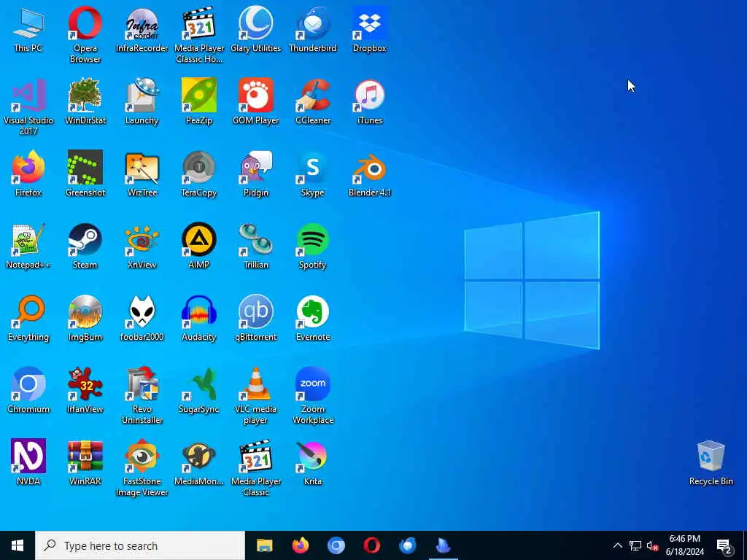
Task: Select the CCleaner desktop shortcut
Action: (x=312, y=101)
